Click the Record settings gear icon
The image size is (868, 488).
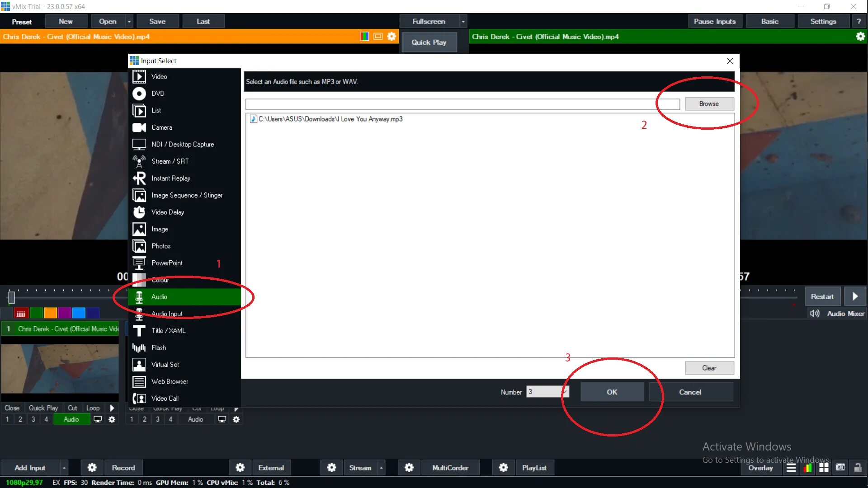(x=92, y=468)
